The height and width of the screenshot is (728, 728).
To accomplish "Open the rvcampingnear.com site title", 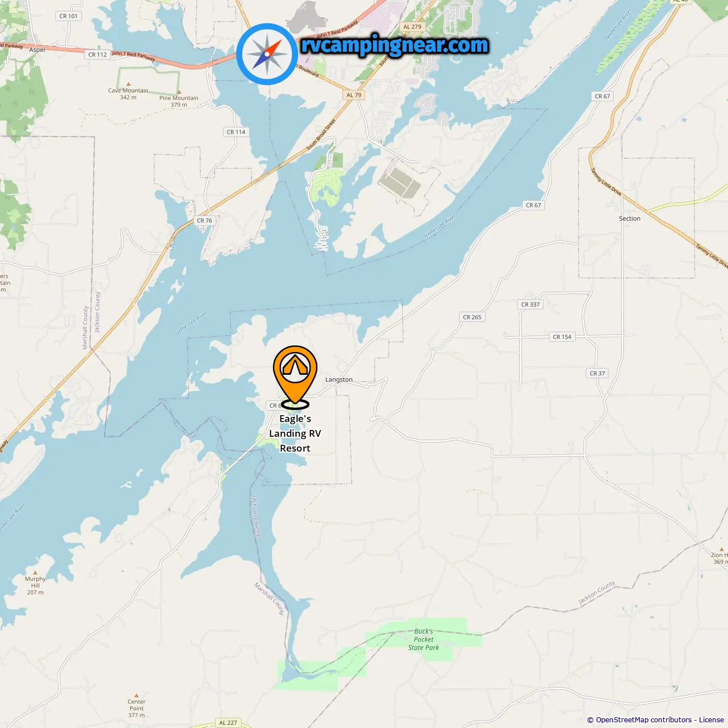I will 395,45.
